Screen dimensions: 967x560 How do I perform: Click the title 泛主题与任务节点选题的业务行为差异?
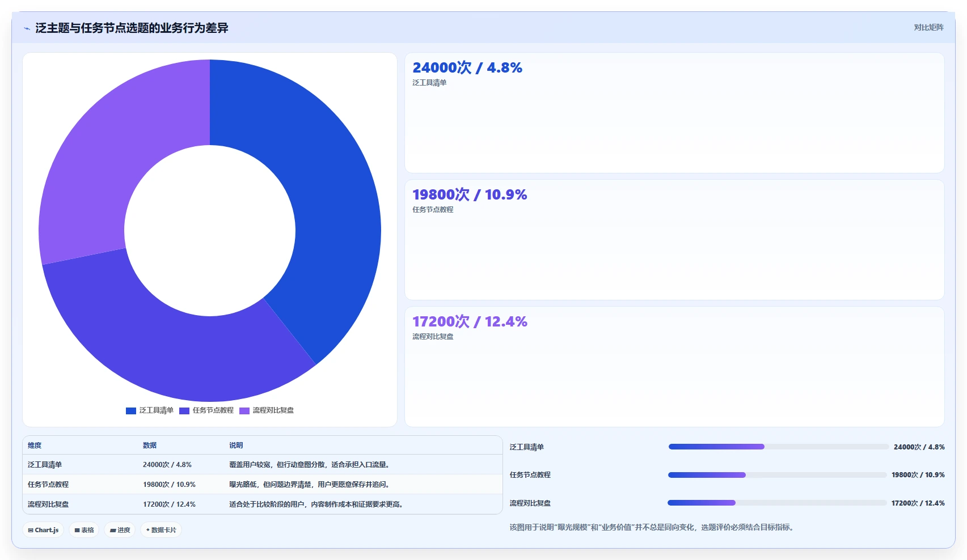[x=132, y=28]
